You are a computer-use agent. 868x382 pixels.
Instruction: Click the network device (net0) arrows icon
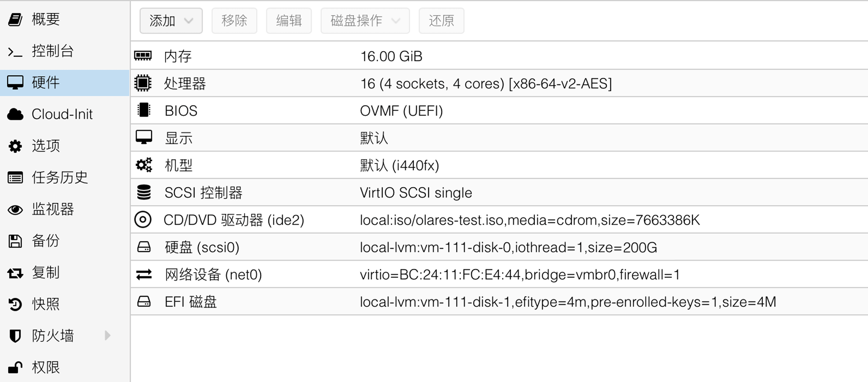[144, 275]
